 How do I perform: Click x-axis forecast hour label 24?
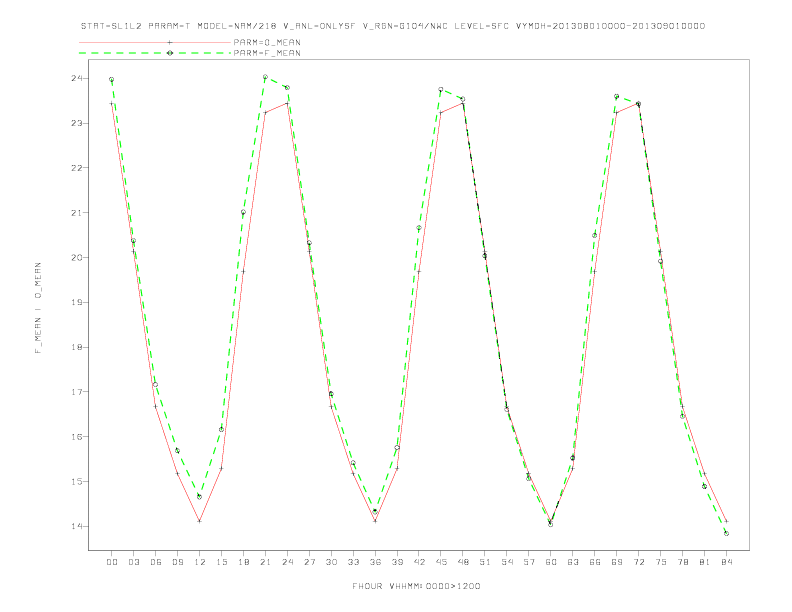(287, 562)
